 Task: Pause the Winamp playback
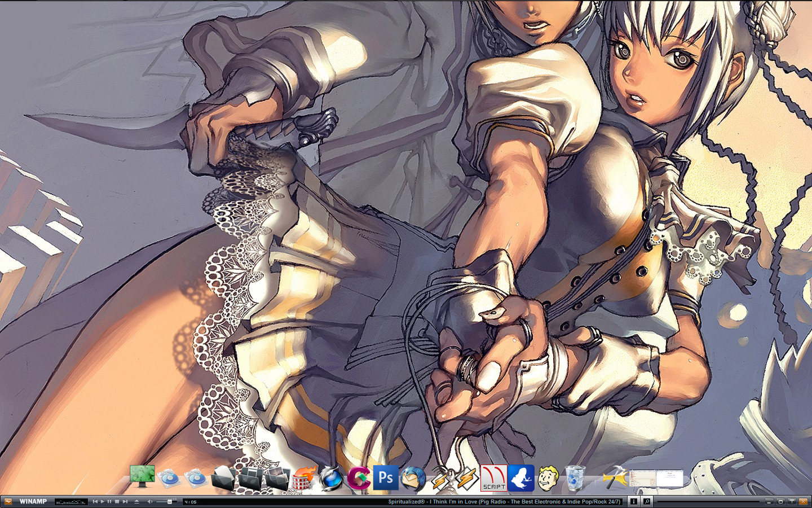109,501
